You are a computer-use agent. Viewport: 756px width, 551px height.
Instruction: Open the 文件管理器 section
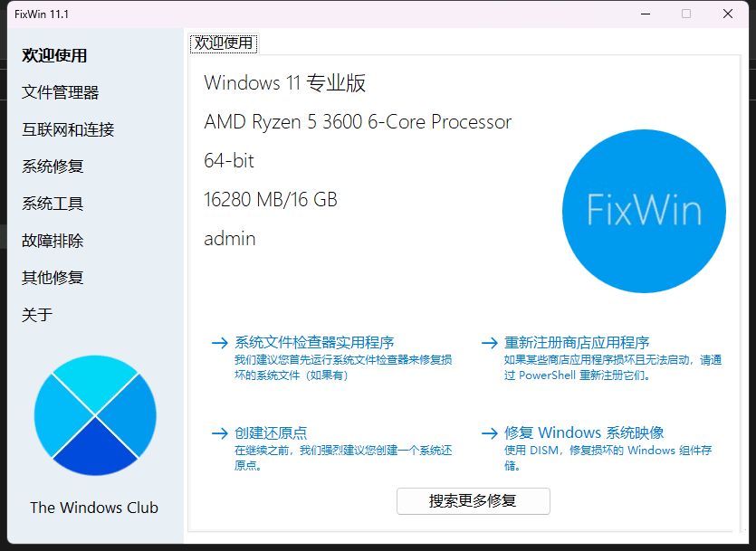pyautogui.click(x=61, y=92)
